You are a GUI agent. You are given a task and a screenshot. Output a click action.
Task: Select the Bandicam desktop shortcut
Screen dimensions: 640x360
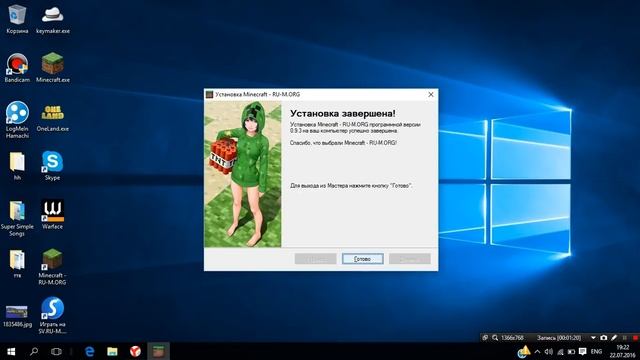click(x=17, y=68)
